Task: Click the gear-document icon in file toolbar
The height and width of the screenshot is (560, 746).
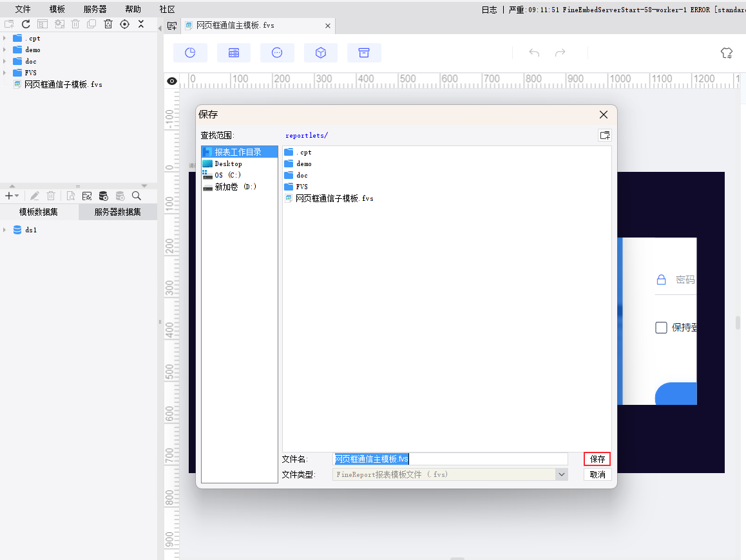Action: coord(59,24)
